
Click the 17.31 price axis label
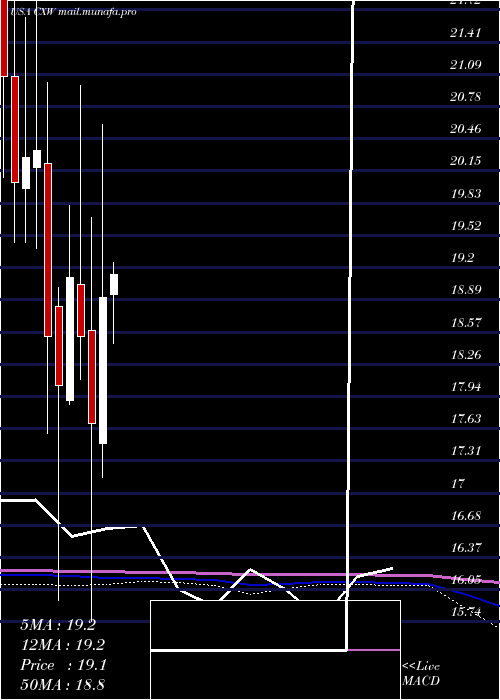point(466,451)
